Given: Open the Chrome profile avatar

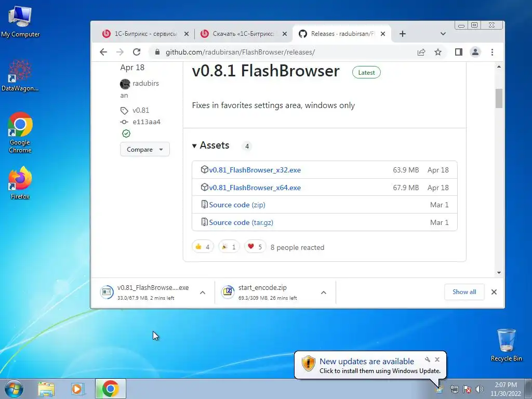Looking at the screenshot, I should click(x=475, y=52).
